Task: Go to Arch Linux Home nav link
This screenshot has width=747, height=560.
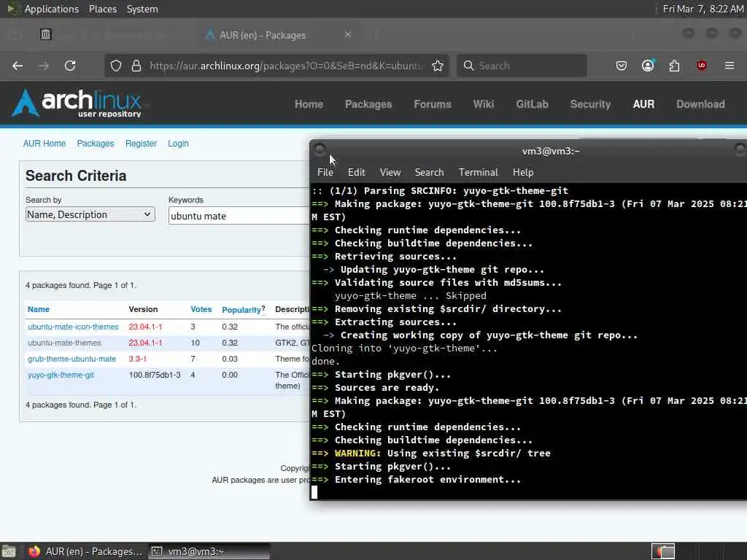Action: 309,104
